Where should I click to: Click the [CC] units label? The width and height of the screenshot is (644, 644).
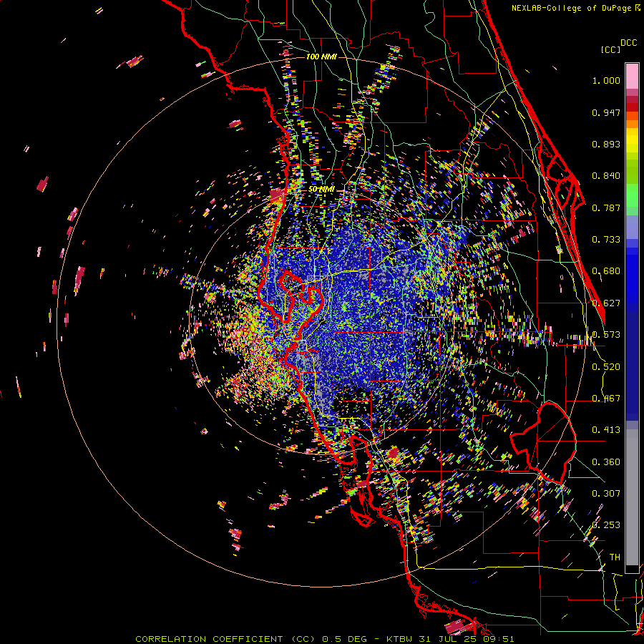pos(610,49)
